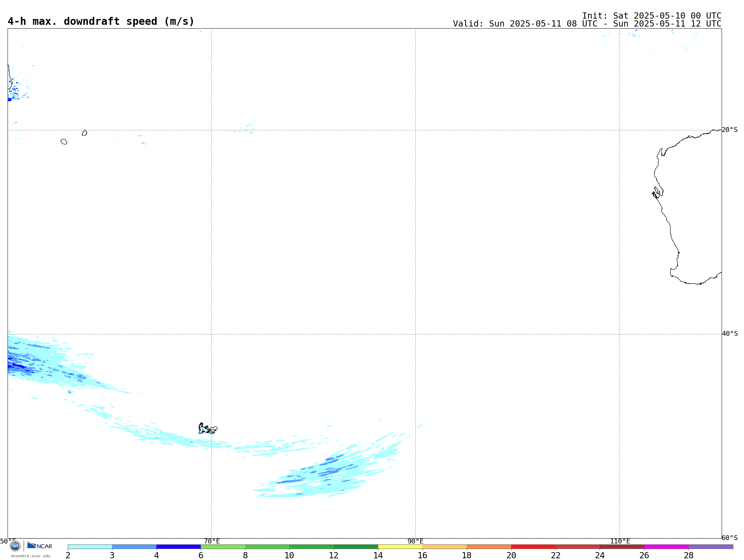Click the title '4-h max. downdraft speed (m/s)'

click(x=101, y=21)
